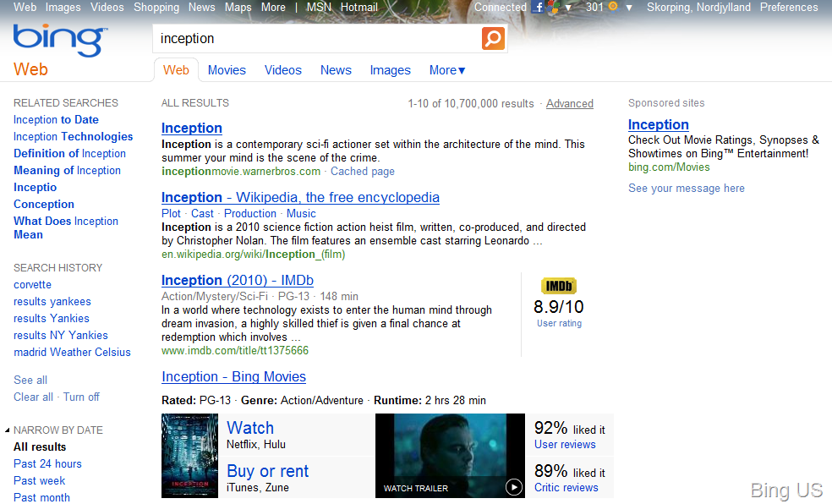
Task: Open the Inception (2010) - IMDb result
Action: tap(238, 280)
